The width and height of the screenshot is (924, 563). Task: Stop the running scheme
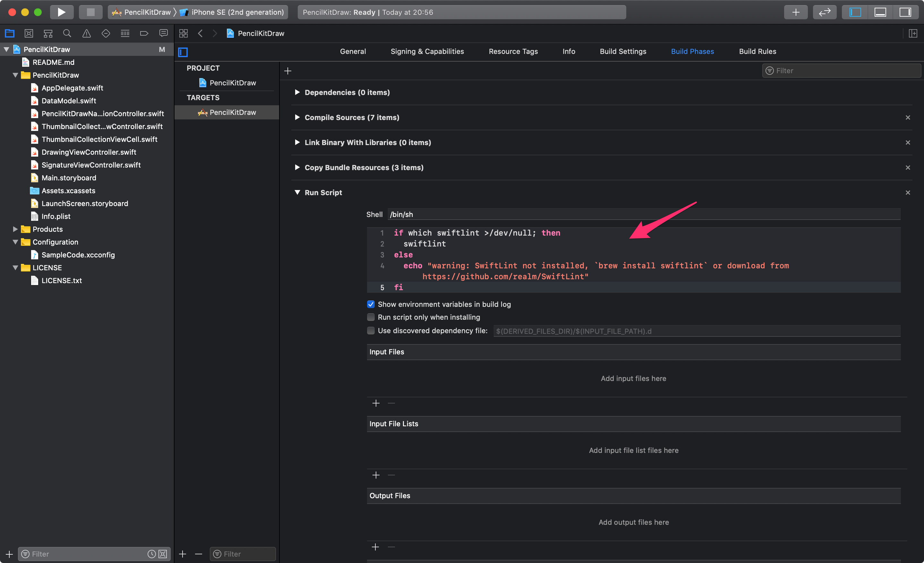pyautogui.click(x=90, y=12)
